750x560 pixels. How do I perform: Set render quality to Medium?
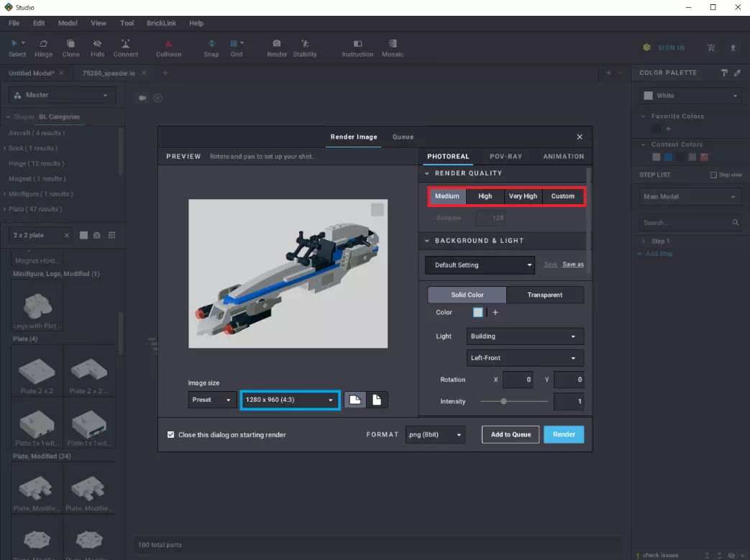point(447,196)
